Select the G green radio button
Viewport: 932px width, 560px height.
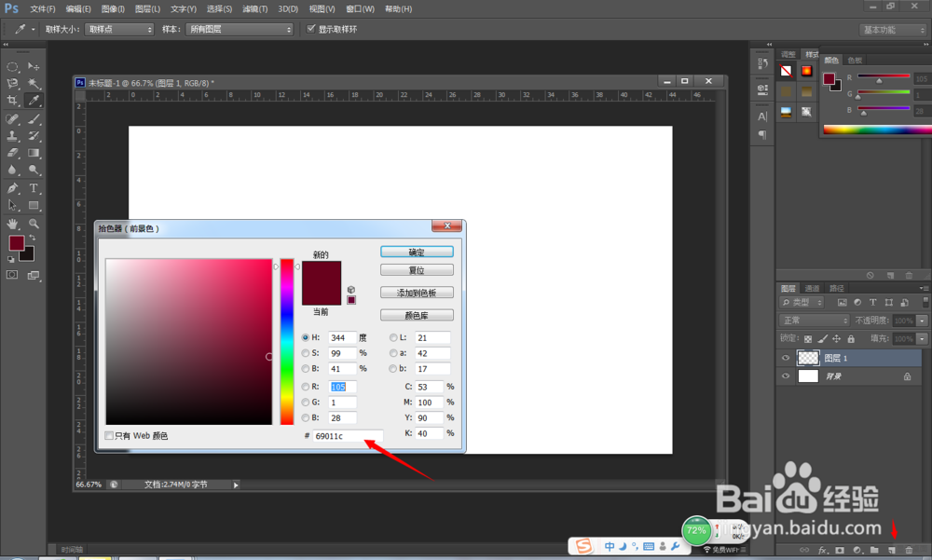pyautogui.click(x=306, y=403)
